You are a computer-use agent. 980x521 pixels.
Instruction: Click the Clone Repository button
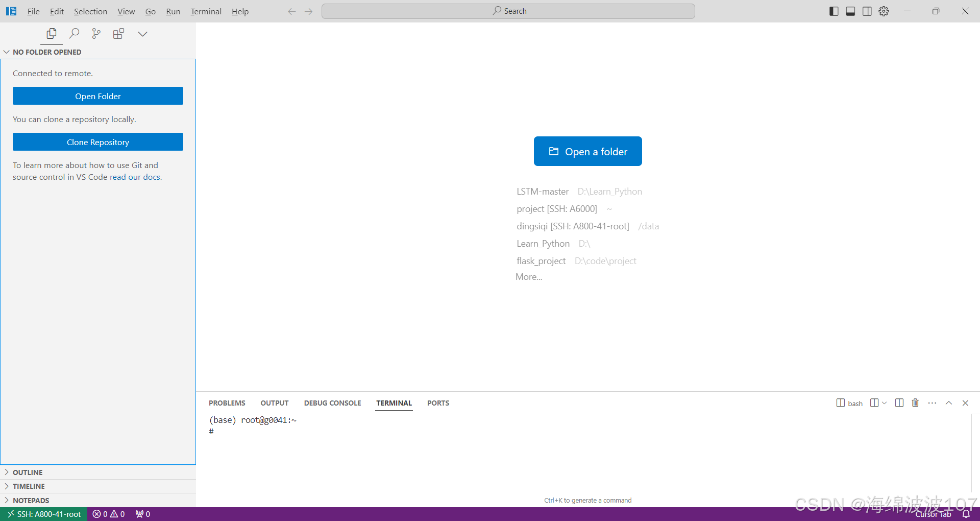coord(98,142)
